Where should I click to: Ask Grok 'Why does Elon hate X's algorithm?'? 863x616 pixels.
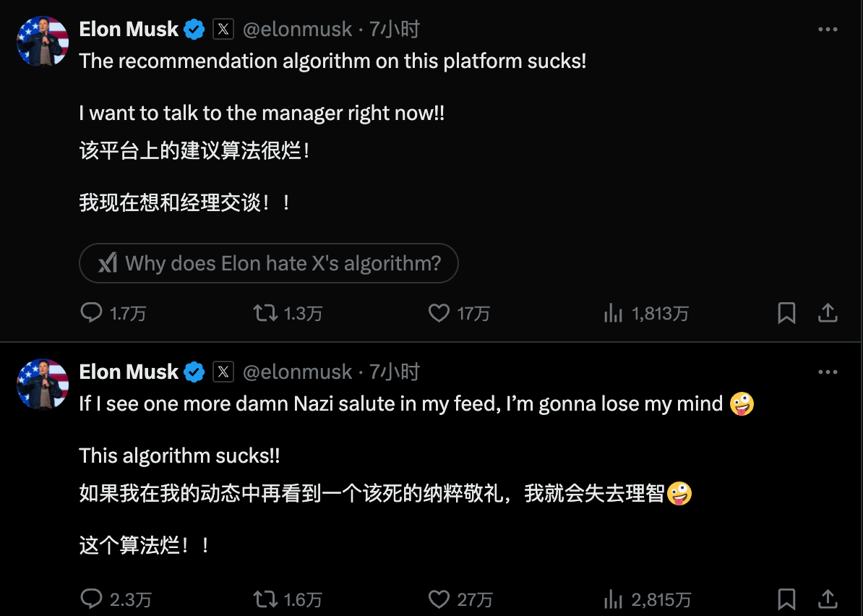tap(269, 263)
